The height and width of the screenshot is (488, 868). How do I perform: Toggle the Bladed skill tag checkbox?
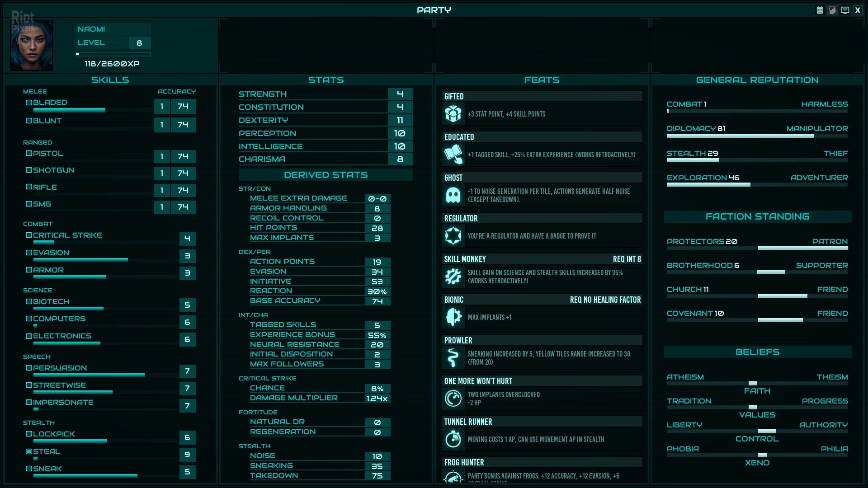point(28,102)
